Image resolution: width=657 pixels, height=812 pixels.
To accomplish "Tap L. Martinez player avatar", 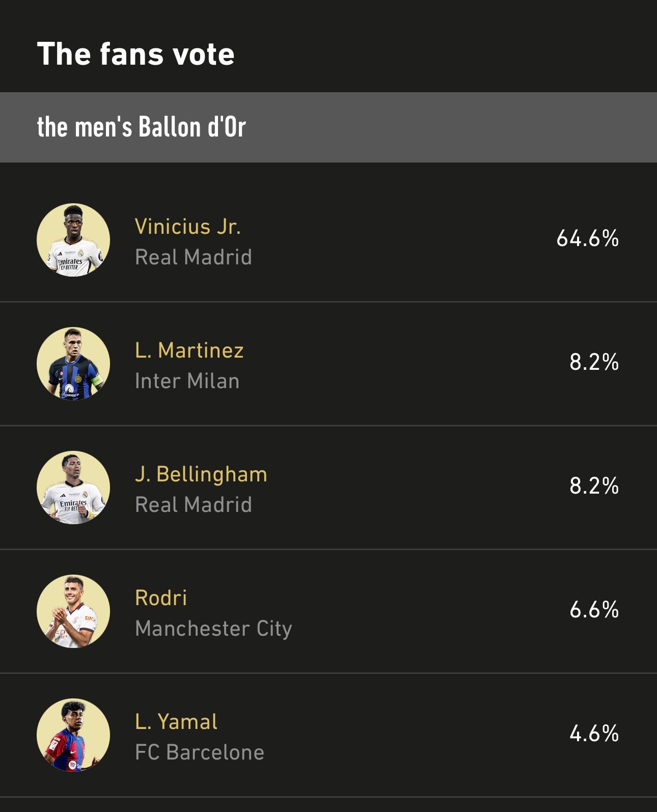I will (73, 364).
